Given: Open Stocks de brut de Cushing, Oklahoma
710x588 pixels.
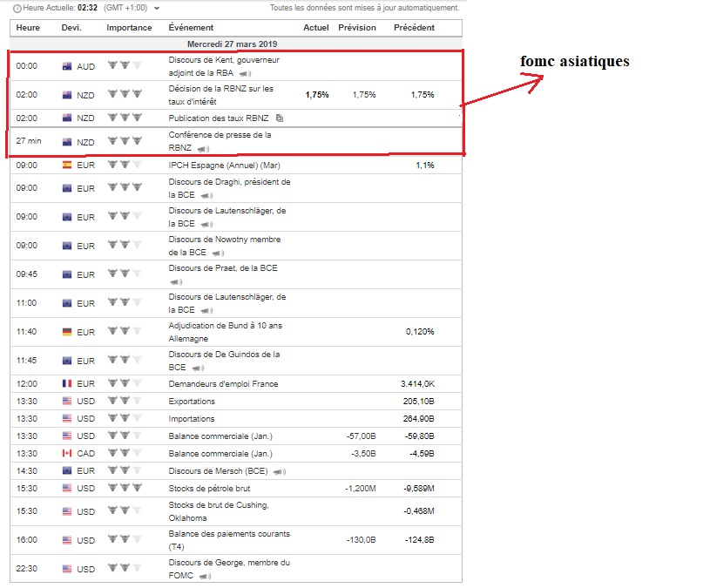Looking at the screenshot, I should pyautogui.click(x=219, y=511).
